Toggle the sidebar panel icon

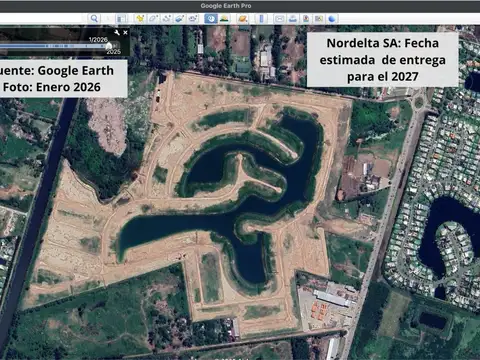[x=121, y=19]
